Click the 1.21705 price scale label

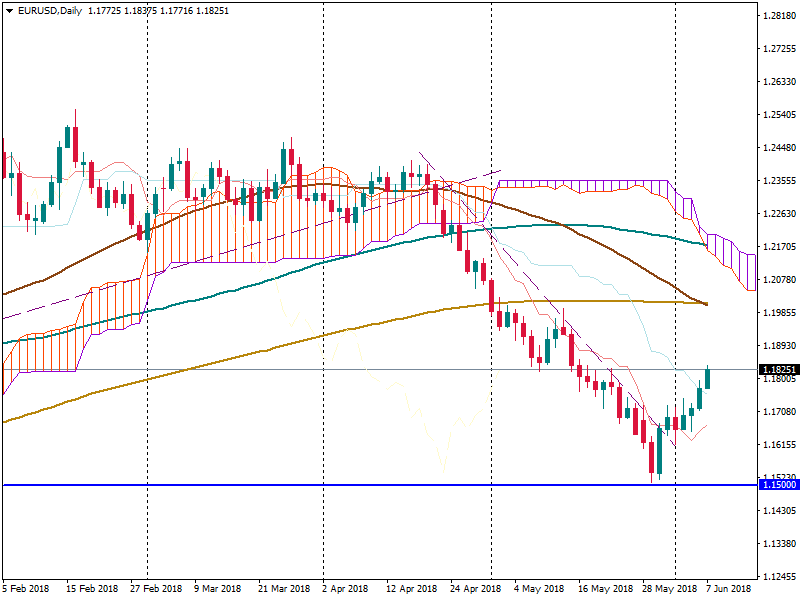click(778, 247)
